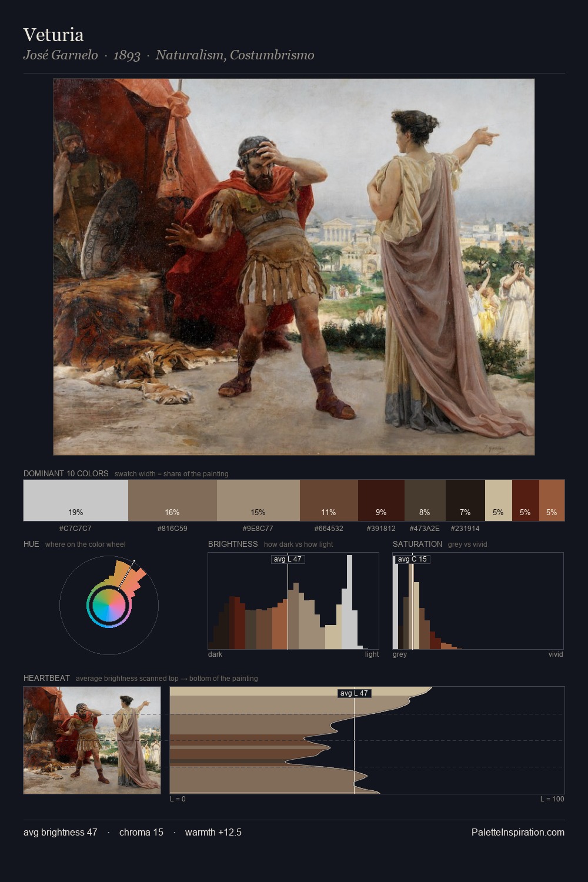Click the 16% brown #816C59 swatch
The width and height of the screenshot is (588, 882).
click(172, 500)
